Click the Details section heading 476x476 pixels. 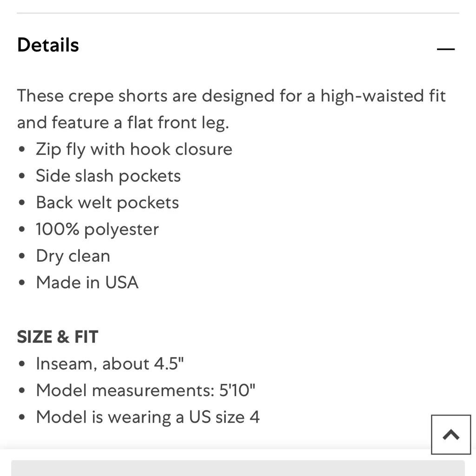point(48,45)
